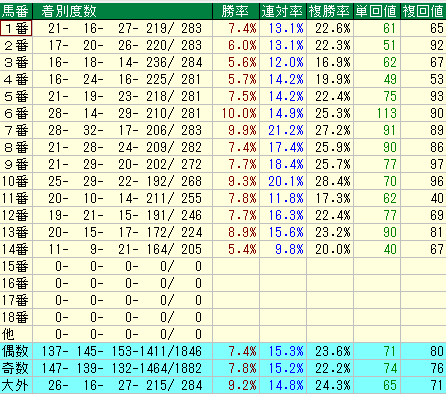Click the 49 単回値 value for 4番
The image size is (446, 394).
point(390,79)
